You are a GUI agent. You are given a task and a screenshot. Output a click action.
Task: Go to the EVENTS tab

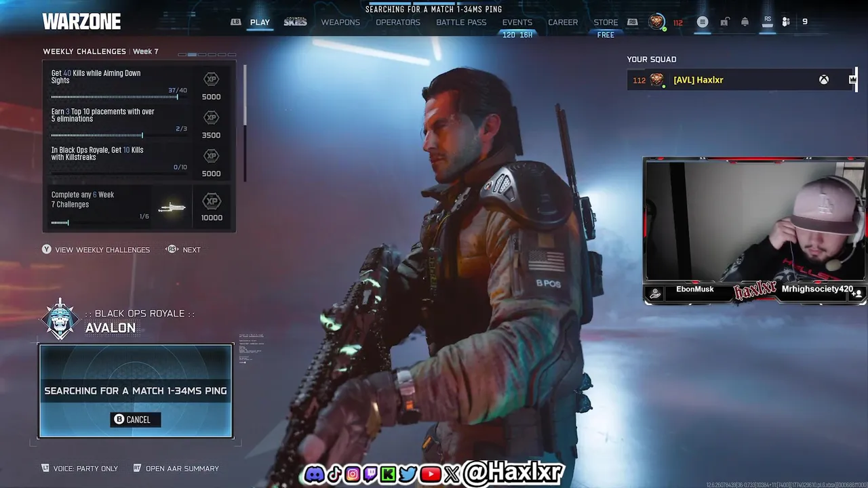click(517, 22)
